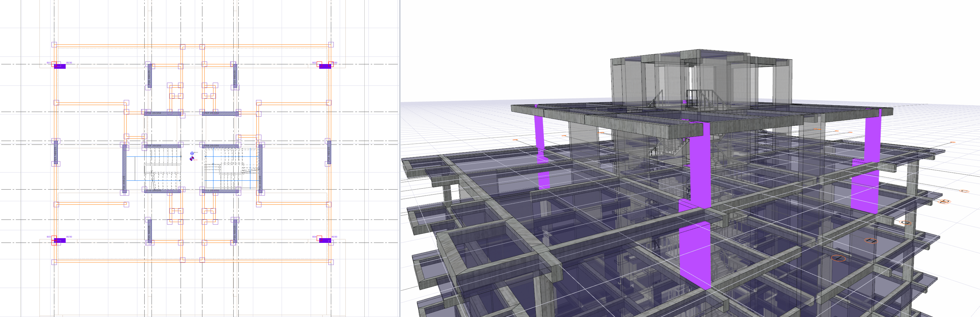980x317 pixels.
Task: Select shear wall P26 160/25
Action: [x=150, y=76]
